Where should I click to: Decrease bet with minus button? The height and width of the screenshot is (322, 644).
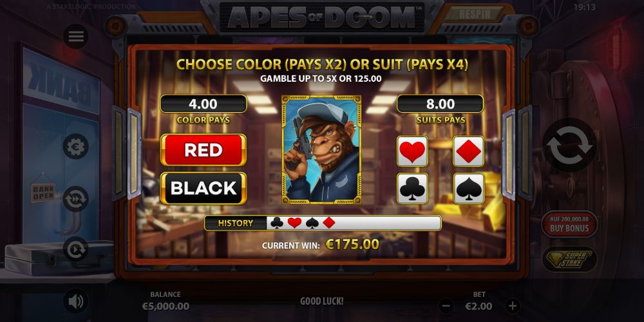pyautogui.click(x=446, y=305)
